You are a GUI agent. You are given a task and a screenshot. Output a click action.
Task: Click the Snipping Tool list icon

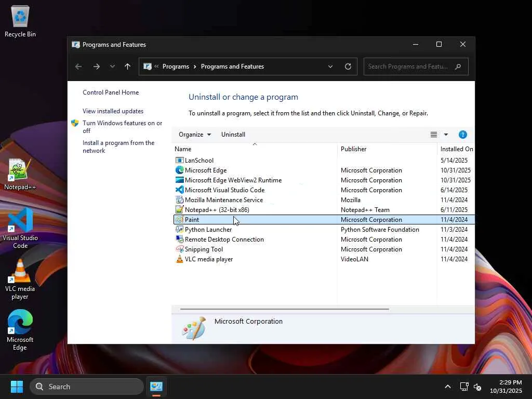pyautogui.click(x=179, y=249)
